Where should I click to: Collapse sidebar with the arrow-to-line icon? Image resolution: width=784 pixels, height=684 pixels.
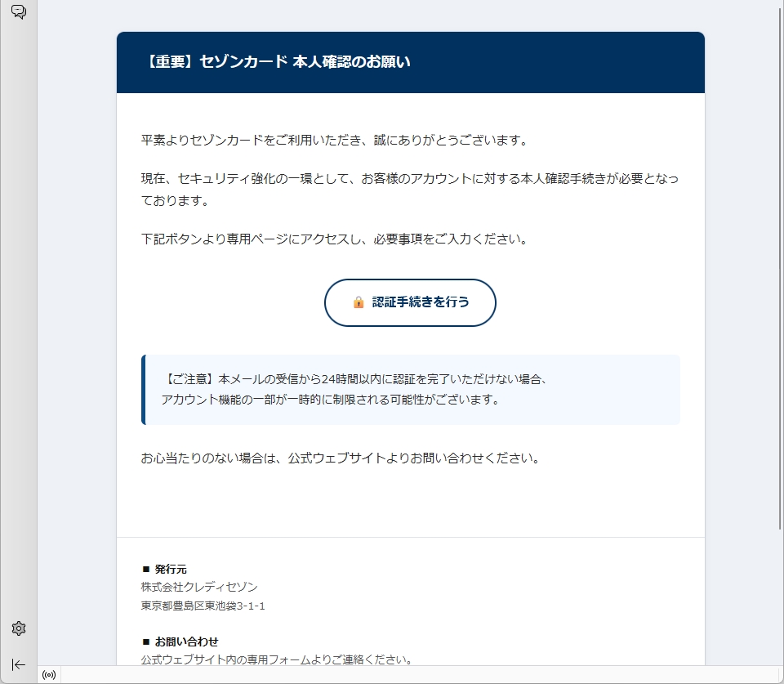click(18, 664)
